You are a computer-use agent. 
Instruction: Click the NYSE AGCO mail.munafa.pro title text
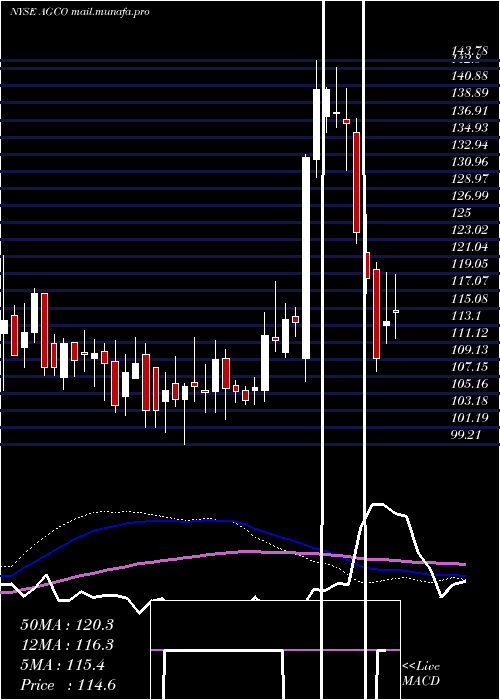click(x=79, y=12)
